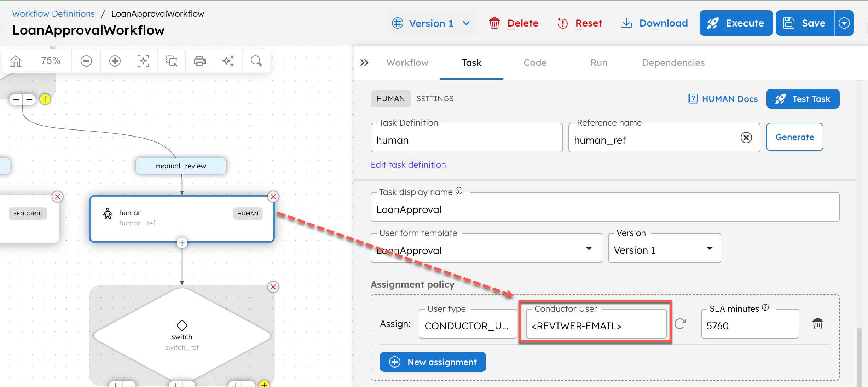Click the Test Task button
This screenshot has width=868, height=387.
(x=803, y=99)
